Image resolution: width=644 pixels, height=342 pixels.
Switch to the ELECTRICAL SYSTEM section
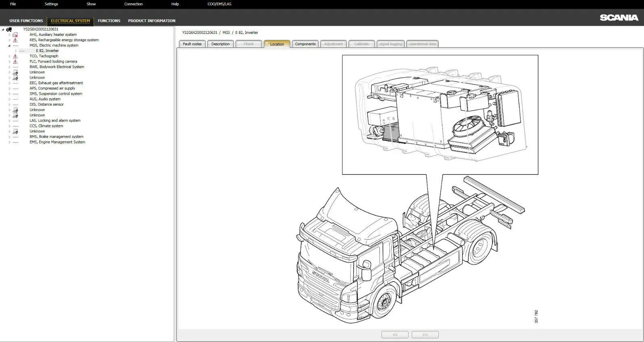coord(70,21)
